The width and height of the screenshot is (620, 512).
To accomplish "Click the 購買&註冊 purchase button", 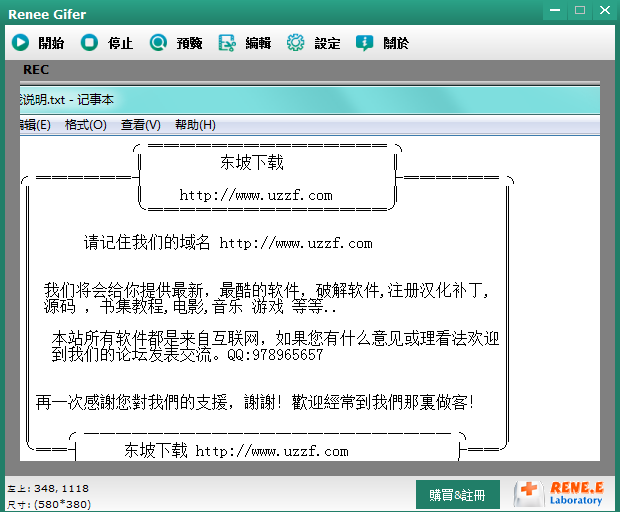I will click(x=457, y=494).
